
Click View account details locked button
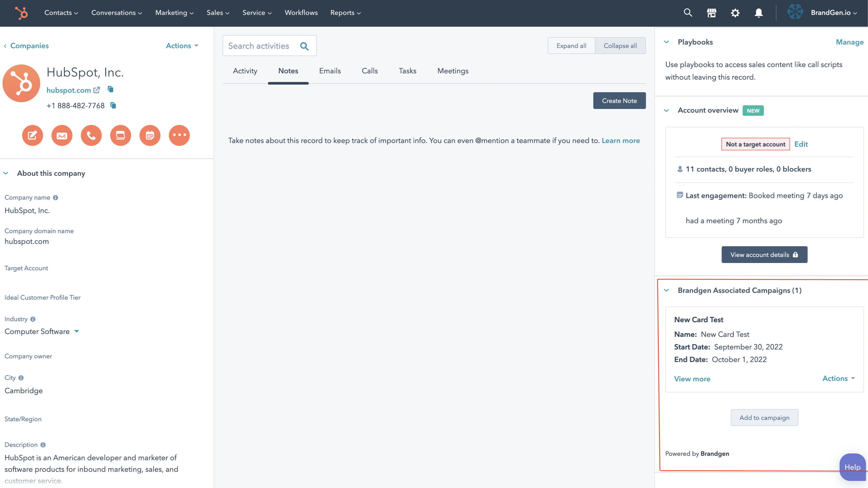pos(764,254)
